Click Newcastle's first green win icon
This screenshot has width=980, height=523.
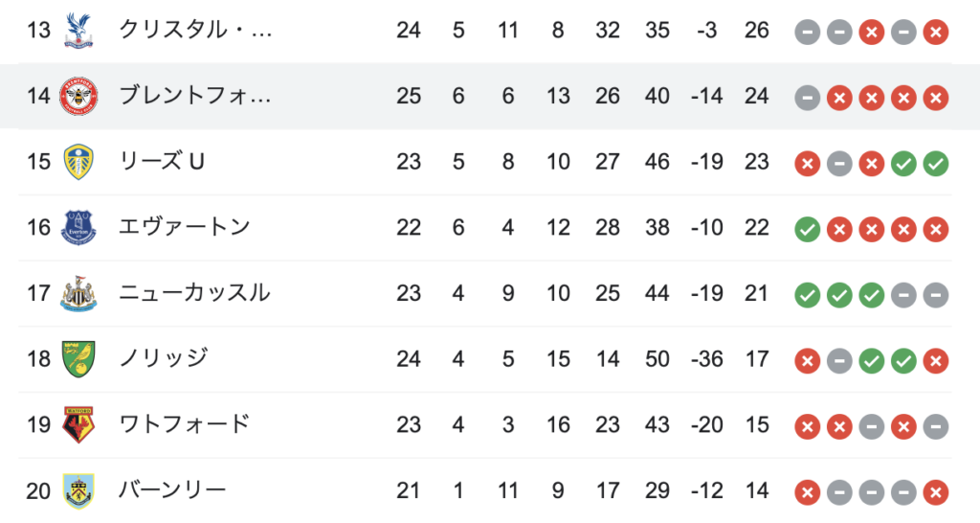click(807, 295)
